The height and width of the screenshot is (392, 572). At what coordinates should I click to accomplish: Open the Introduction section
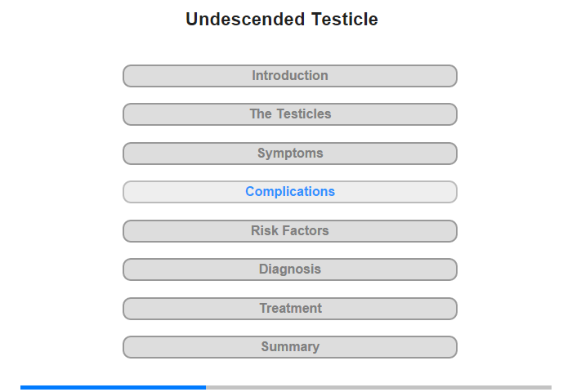(290, 76)
